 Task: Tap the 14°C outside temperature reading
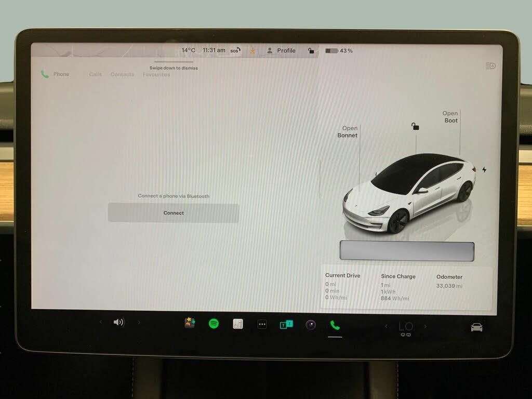(188, 50)
